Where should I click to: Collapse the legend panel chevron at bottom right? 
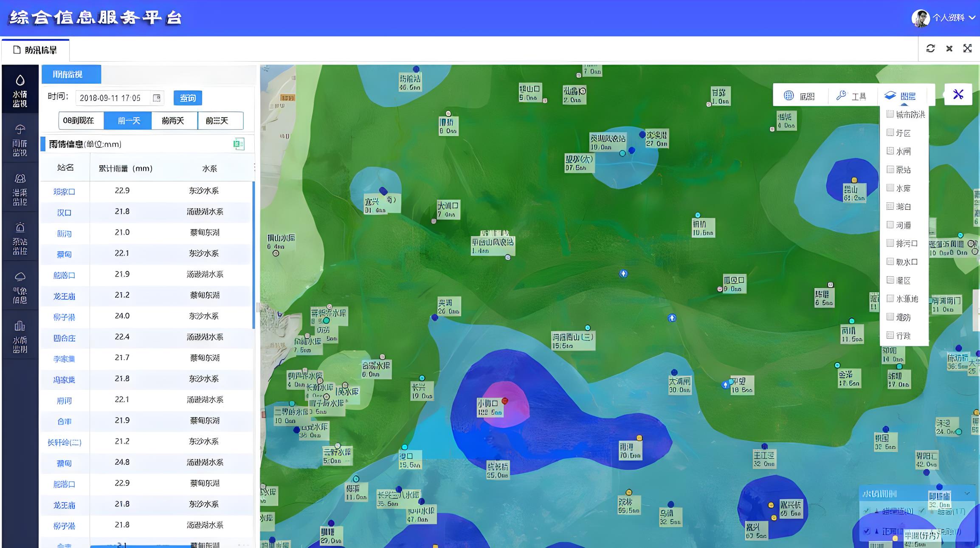967,493
